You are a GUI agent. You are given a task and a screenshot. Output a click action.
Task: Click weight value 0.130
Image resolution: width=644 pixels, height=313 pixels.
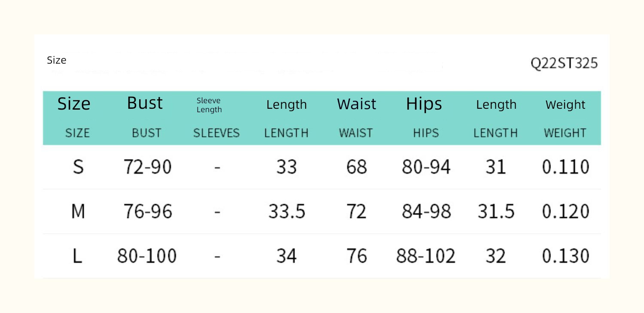click(565, 256)
